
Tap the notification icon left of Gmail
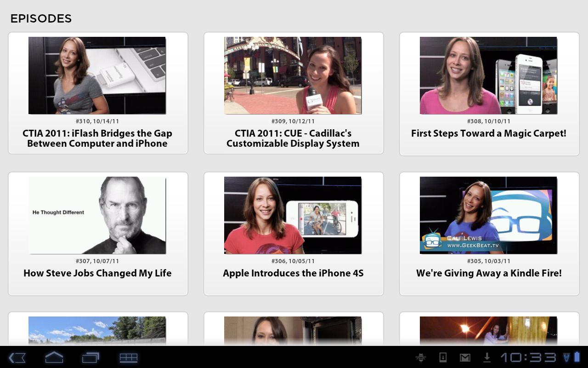tap(443, 357)
